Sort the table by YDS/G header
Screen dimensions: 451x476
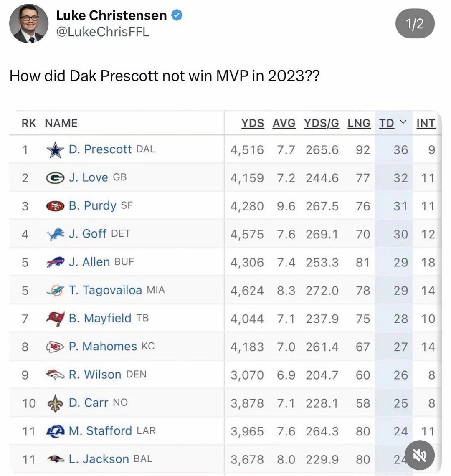(x=321, y=123)
